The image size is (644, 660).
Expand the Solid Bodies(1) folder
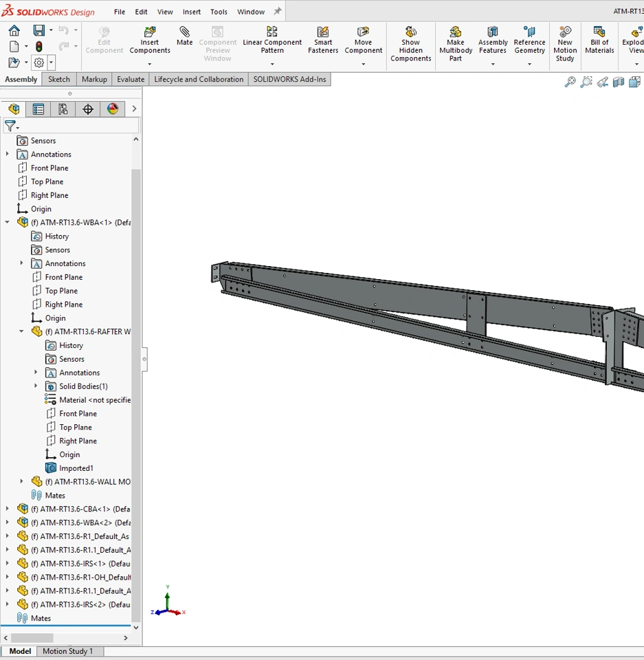click(x=36, y=386)
